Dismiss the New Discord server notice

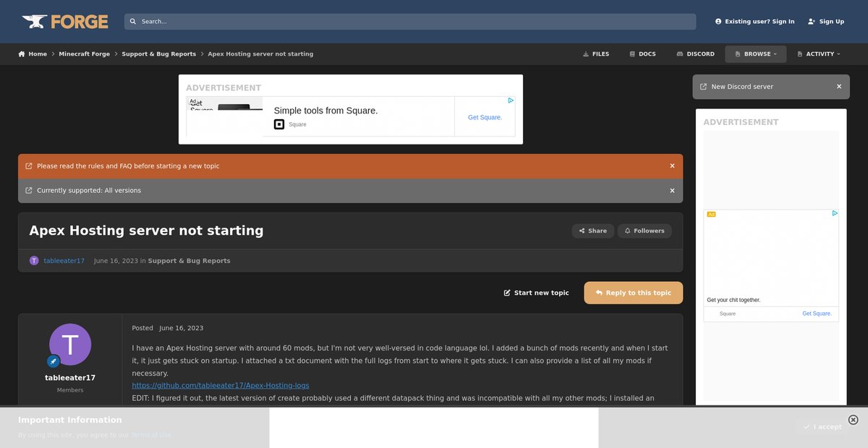(839, 87)
